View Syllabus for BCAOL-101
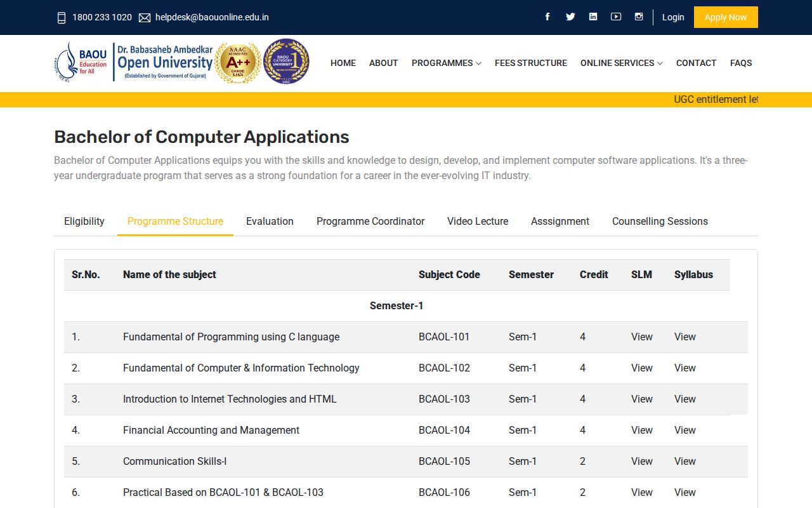This screenshot has height=508, width=812. pos(685,337)
